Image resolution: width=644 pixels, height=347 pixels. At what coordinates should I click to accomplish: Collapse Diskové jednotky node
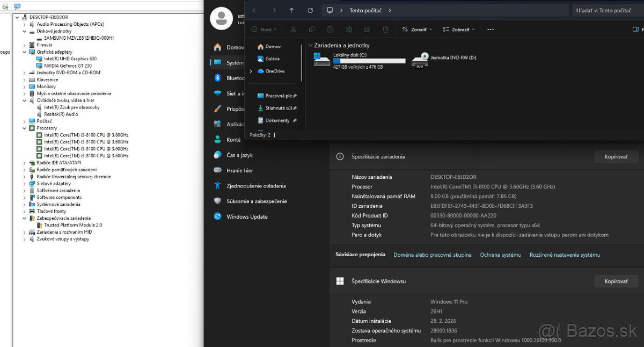24,31
